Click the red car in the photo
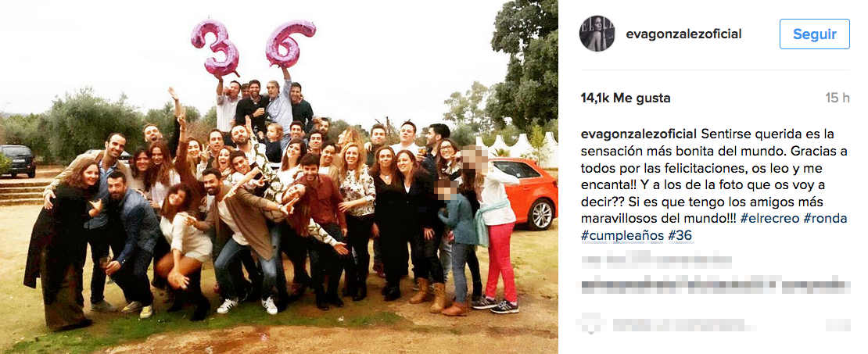This screenshot has height=354, width=868. (x=526, y=192)
